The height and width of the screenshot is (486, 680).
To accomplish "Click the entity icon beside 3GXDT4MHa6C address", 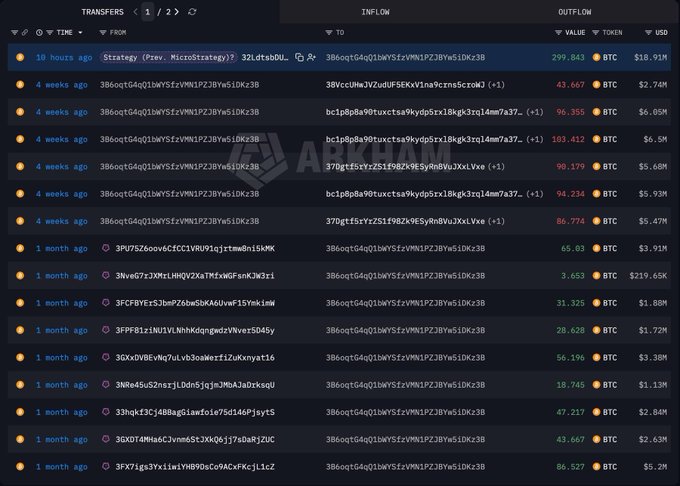I will click(x=105, y=439).
